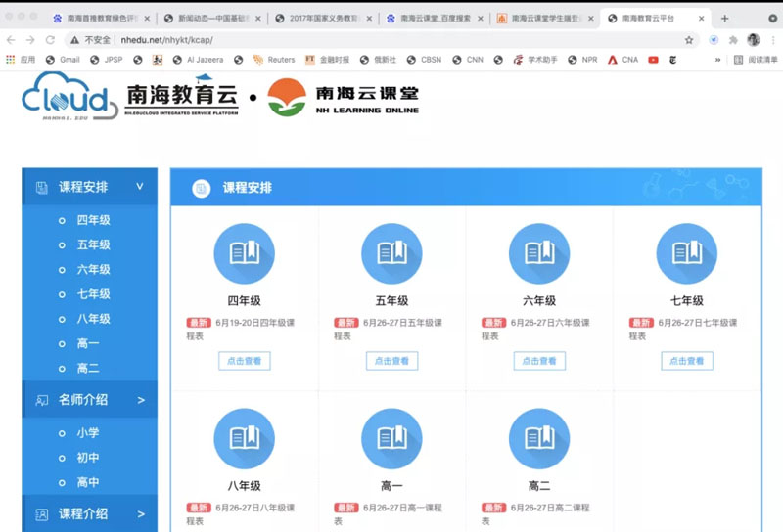The image size is (783, 532).
Task: Expand the 课程介绍 sidebar section
Action: tap(140, 513)
